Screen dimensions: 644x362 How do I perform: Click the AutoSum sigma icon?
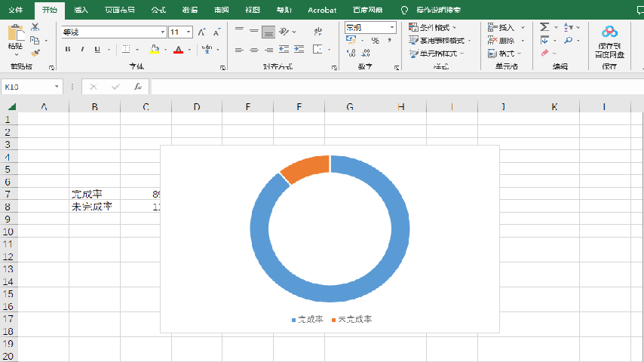click(x=544, y=27)
